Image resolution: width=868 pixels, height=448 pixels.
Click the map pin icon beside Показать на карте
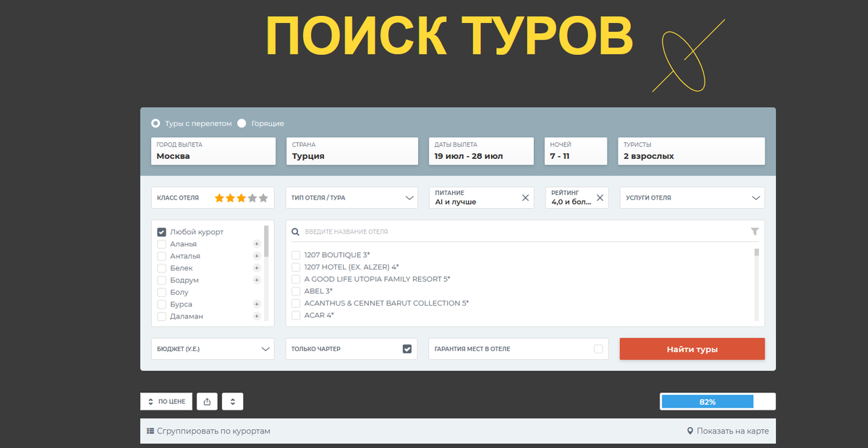click(689, 430)
